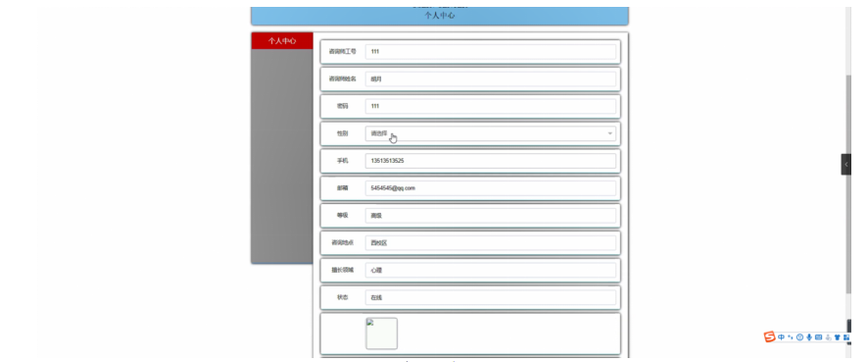Click the 个人中心 blue header banner
This screenshot has width=868, height=362.
point(440,16)
